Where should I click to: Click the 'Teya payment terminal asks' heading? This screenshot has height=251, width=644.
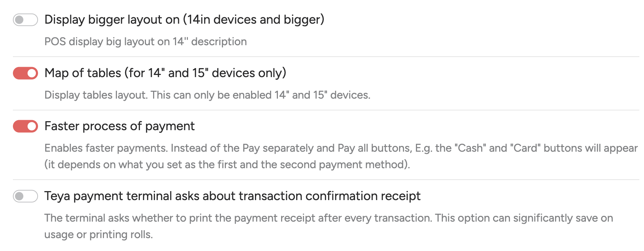tap(232, 196)
